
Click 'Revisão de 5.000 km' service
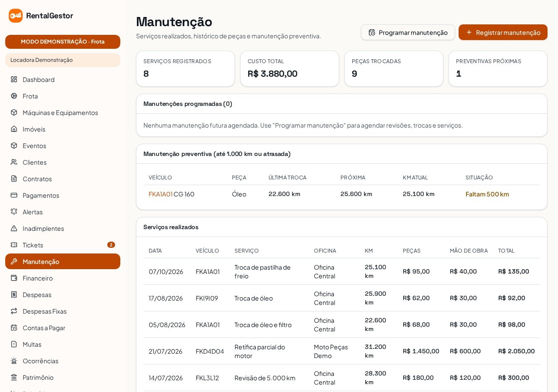265,378
